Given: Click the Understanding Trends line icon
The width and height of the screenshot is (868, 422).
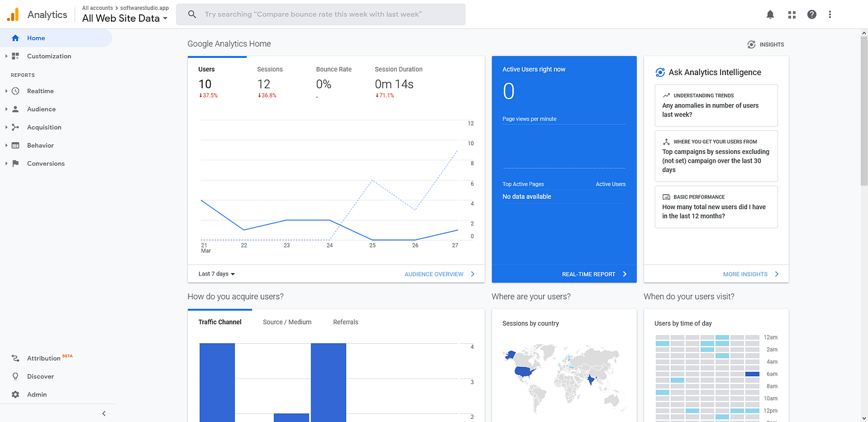Looking at the screenshot, I should tap(666, 96).
